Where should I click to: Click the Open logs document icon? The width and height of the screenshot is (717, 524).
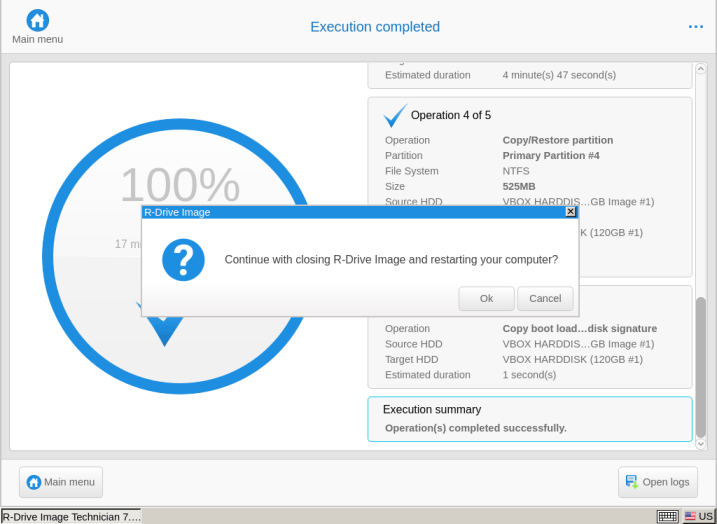point(632,482)
